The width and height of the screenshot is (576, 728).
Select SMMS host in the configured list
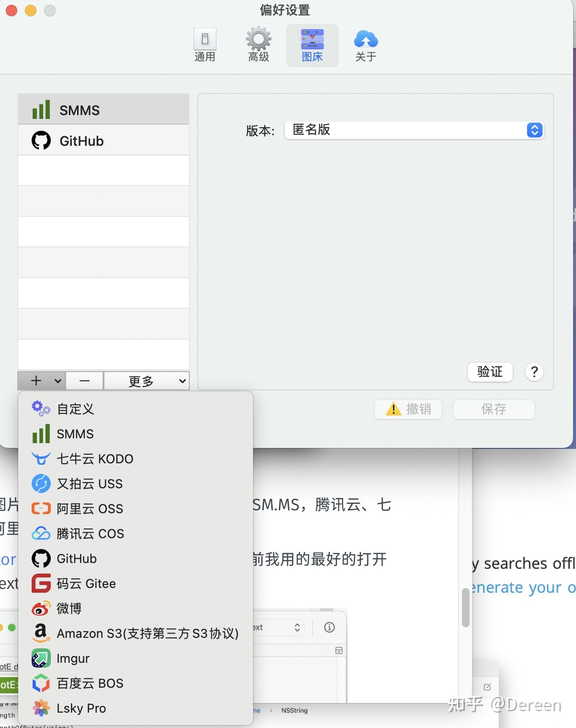point(104,110)
